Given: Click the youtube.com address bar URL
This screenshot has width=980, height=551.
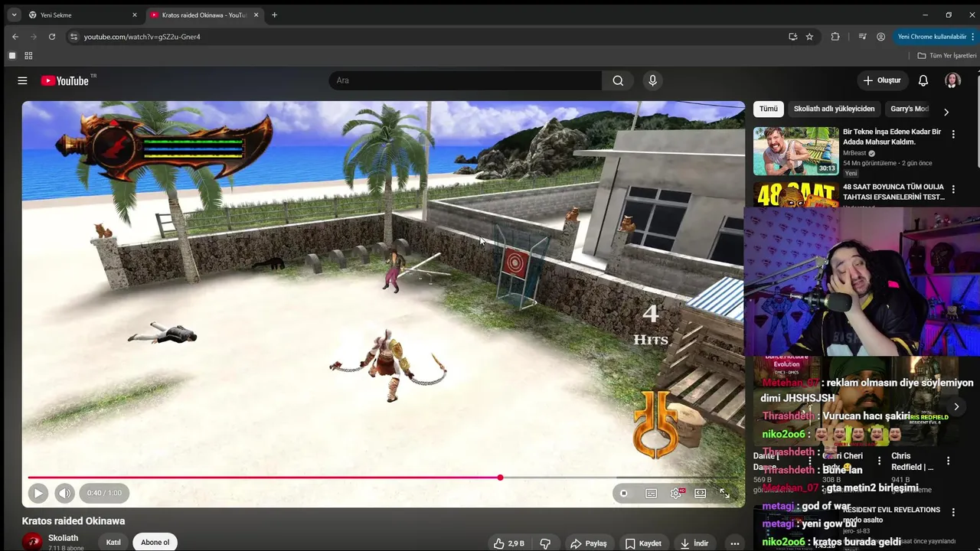Looking at the screenshot, I should pos(142,37).
